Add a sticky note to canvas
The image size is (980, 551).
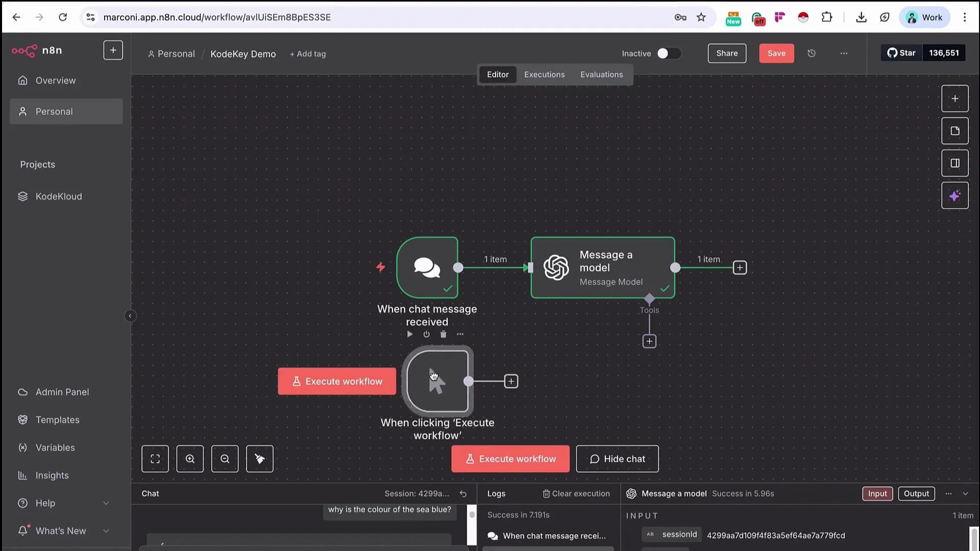(954, 131)
